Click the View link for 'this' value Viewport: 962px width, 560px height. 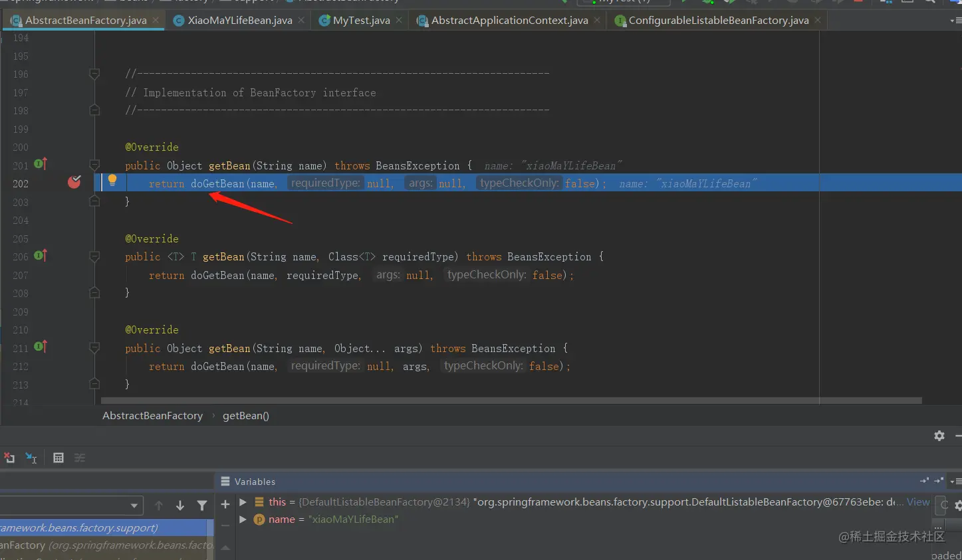pos(918,502)
